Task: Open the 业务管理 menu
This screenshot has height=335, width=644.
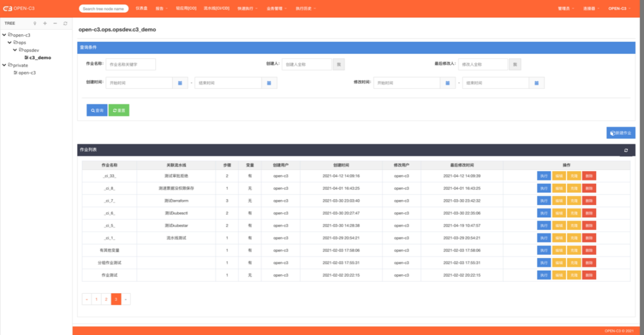Action: click(x=276, y=9)
